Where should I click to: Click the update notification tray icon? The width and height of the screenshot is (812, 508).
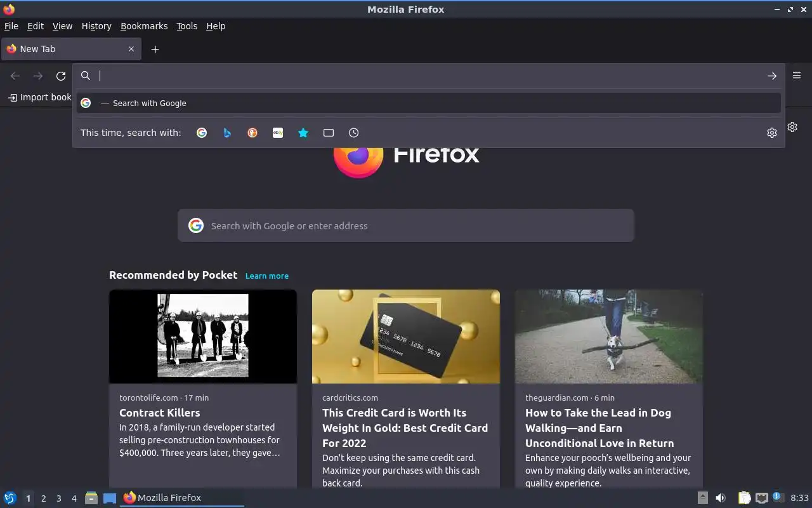point(778,497)
